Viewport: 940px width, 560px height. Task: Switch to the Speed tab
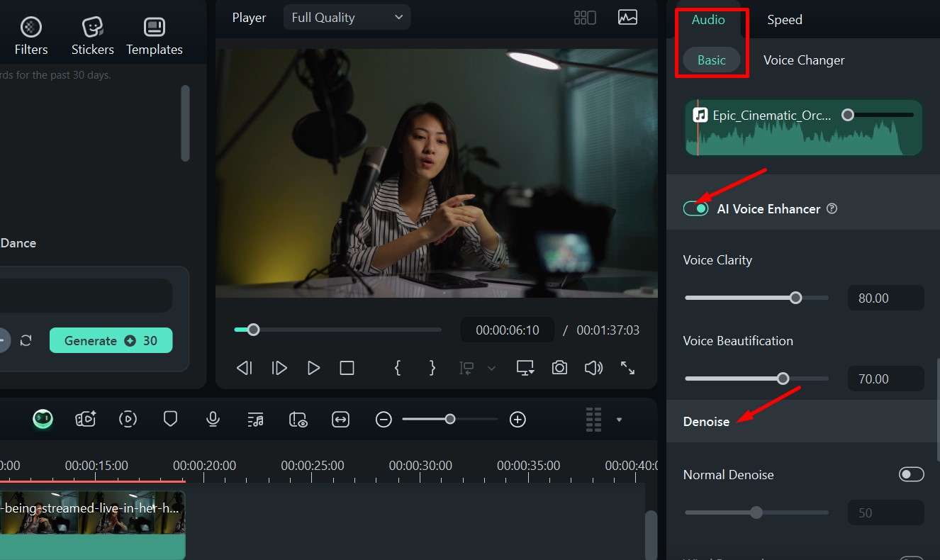click(x=785, y=19)
